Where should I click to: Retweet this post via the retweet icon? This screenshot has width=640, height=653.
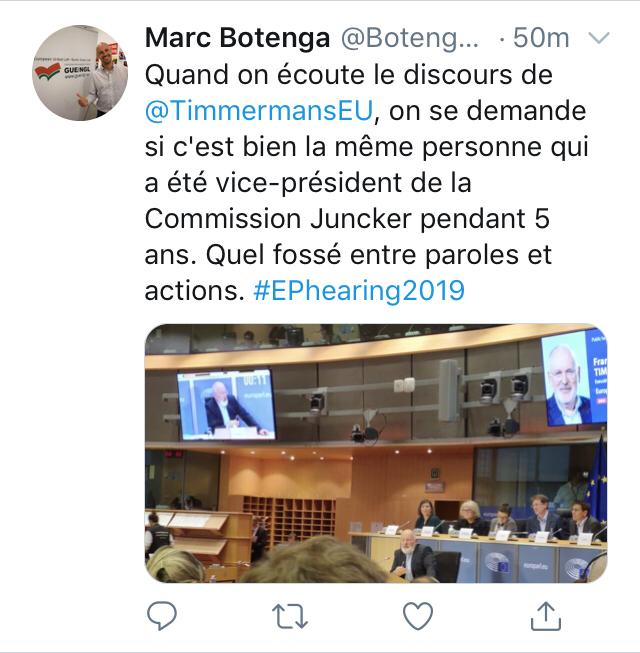pyautogui.click(x=290, y=616)
